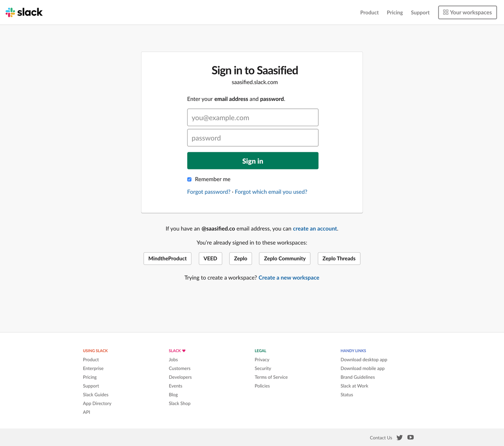504x446 pixels.
Task: Focus the email address field
Action: pos(253,117)
